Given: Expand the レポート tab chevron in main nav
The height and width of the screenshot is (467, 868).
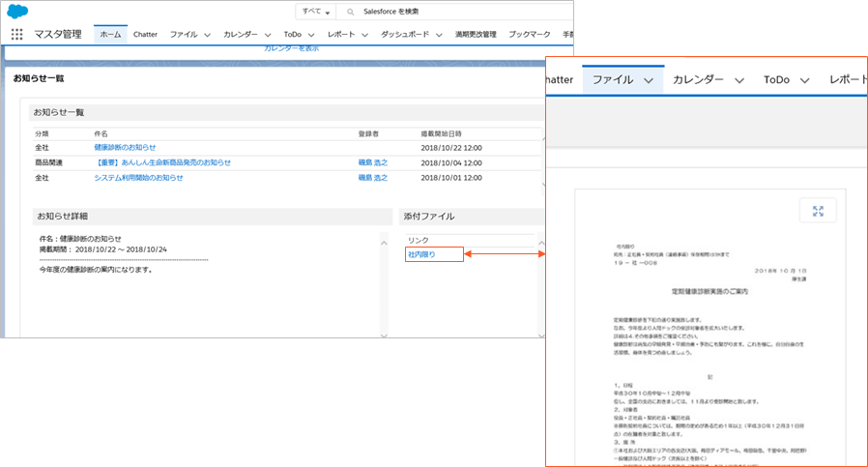Looking at the screenshot, I should tap(364, 35).
